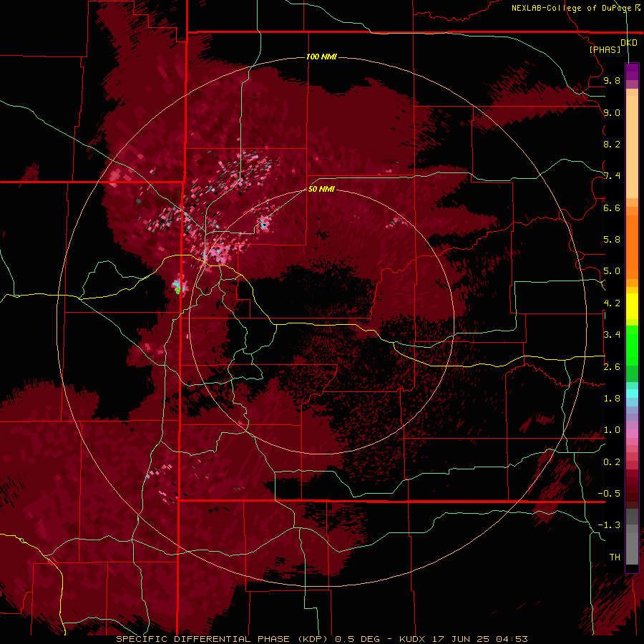Pick the yellow segment of the color bar

(632, 306)
